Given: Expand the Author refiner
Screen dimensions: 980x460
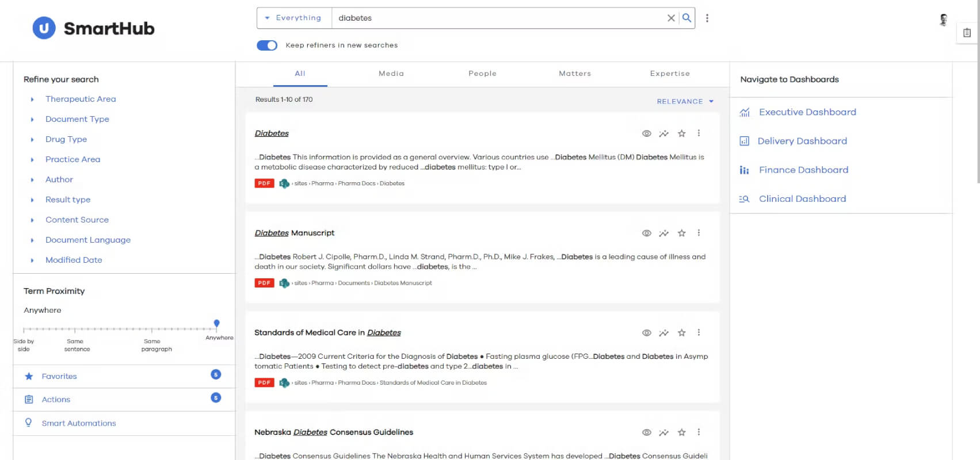Looking at the screenshot, I should click(32, 180).
